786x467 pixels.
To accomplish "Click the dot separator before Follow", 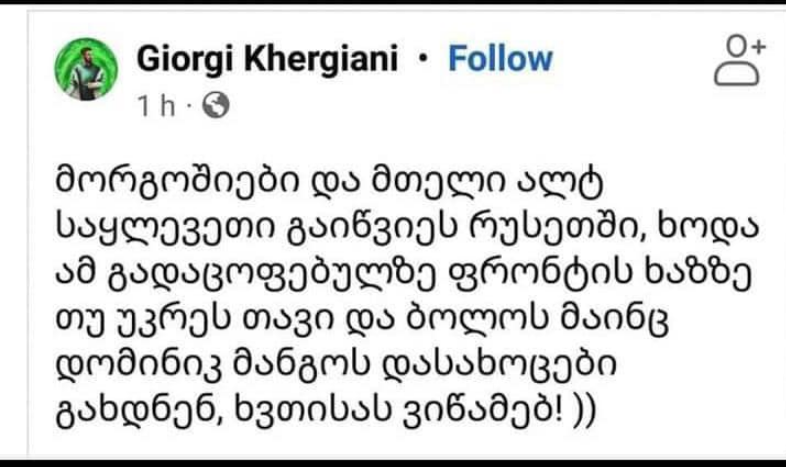I will tap(423, 59).
